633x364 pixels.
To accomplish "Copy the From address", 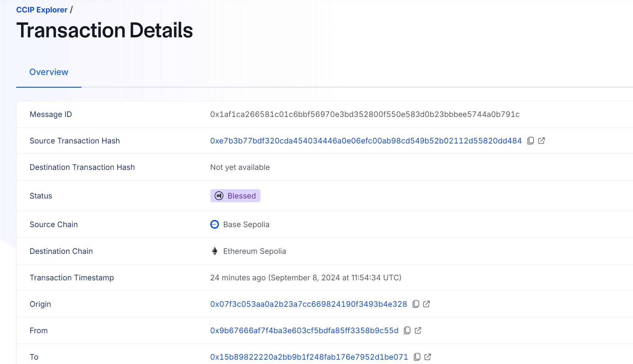I will click(407, 330).
